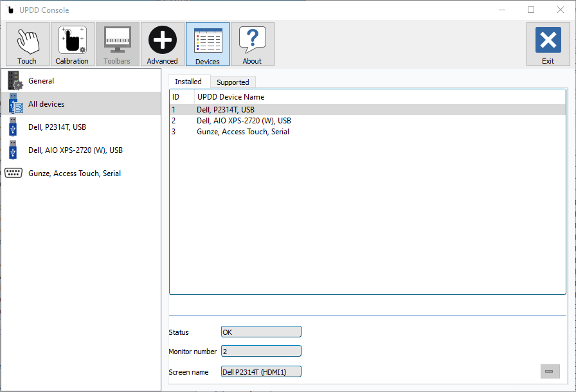The width and height of the screenshot is (576, 392).
Task: Select General in the sidebar
Action: tap(81, 81)
